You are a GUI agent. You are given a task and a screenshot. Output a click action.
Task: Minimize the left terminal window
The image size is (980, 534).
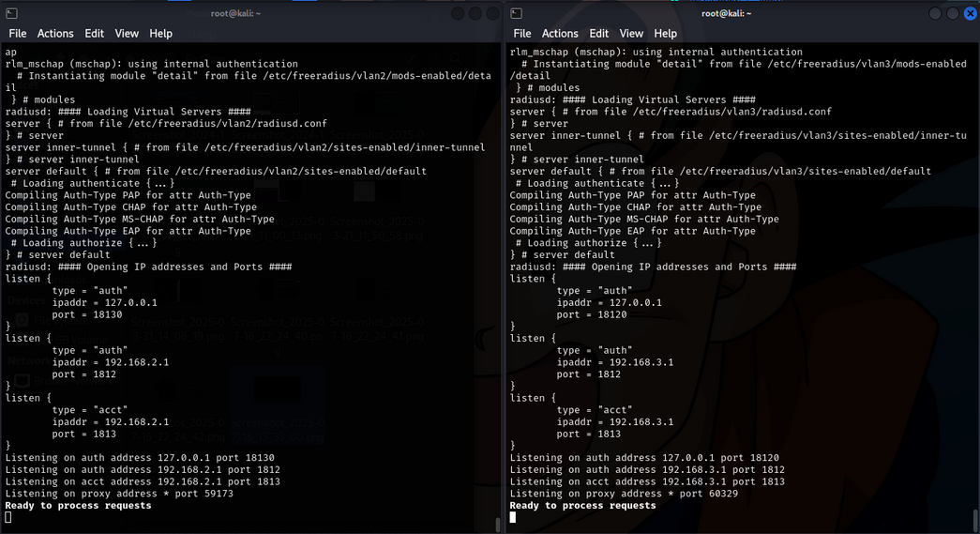tap(458, 13)
